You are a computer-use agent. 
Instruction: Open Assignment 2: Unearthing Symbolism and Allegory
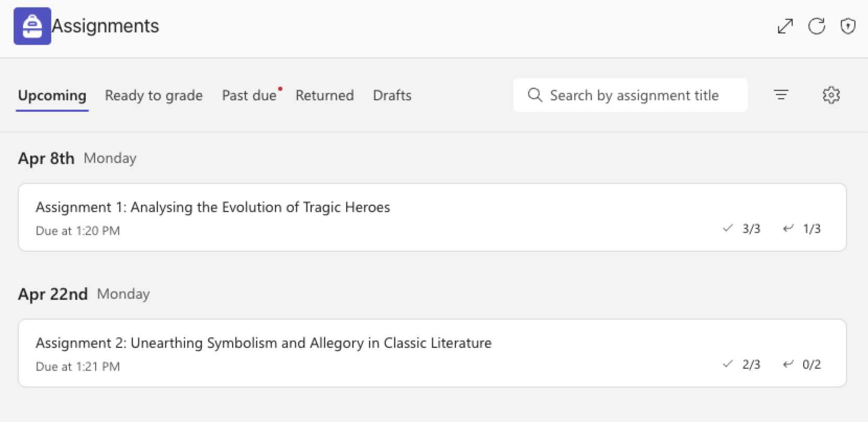pyautogui.click(x=432, y=353)
